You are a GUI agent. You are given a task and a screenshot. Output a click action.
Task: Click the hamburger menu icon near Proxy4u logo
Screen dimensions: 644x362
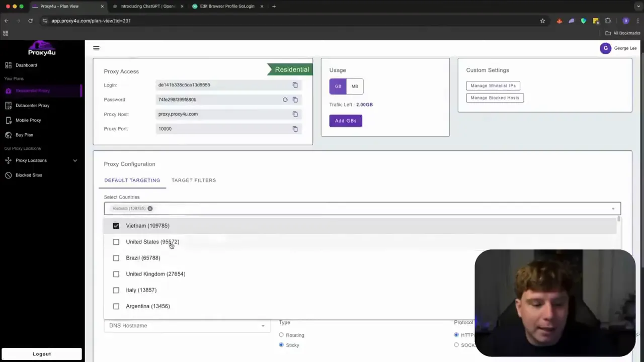click(96, 48)
